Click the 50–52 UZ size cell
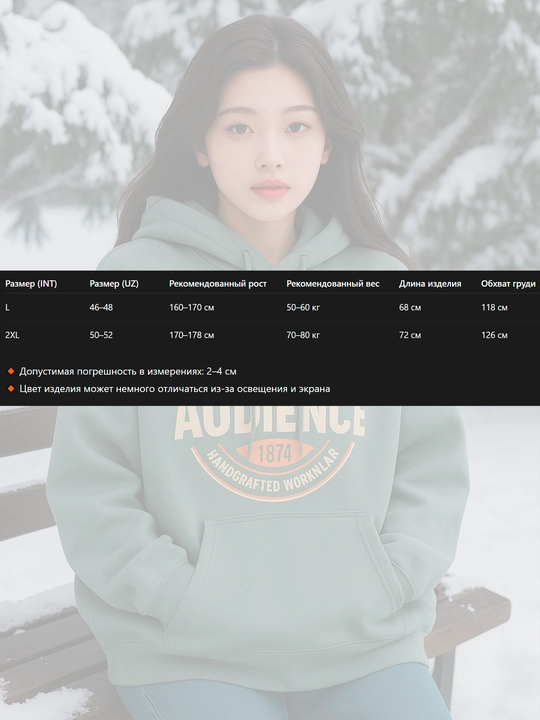Viewport: 540px width, 720px height. [x=101, y=335]
